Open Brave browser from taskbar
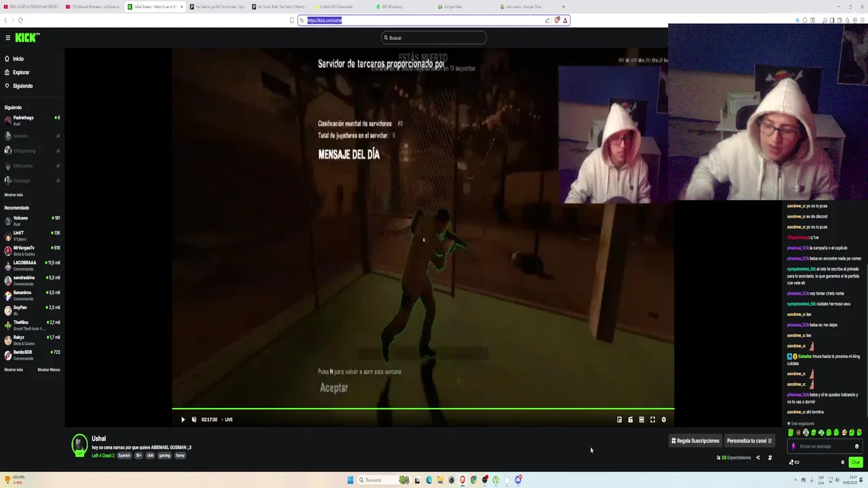 (462, 480)
